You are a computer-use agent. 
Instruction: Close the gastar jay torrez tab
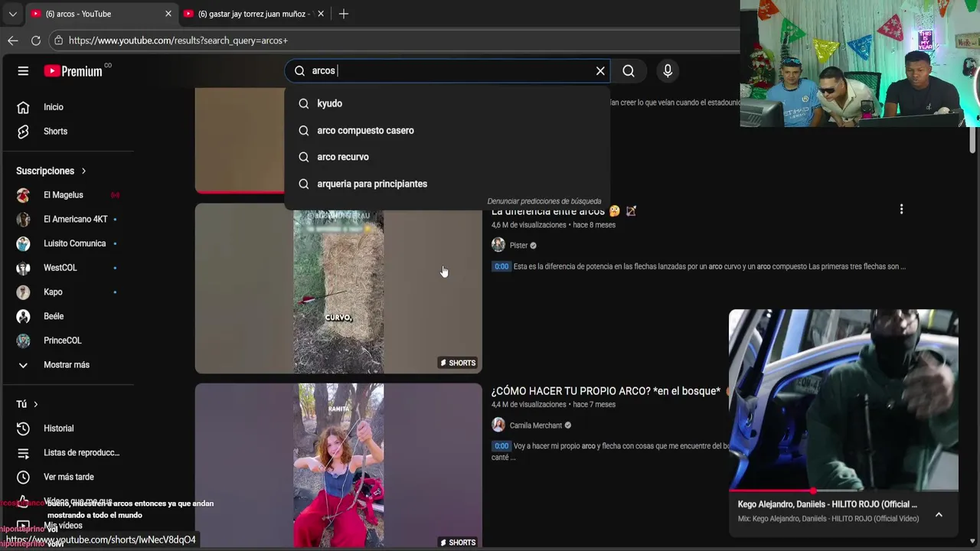click(321, 14)
